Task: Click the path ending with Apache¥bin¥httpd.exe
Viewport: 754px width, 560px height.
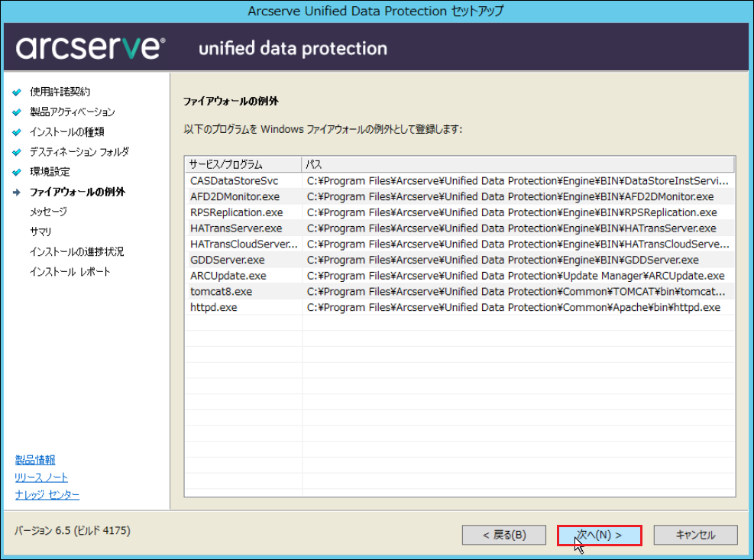Action: (513, 307)
